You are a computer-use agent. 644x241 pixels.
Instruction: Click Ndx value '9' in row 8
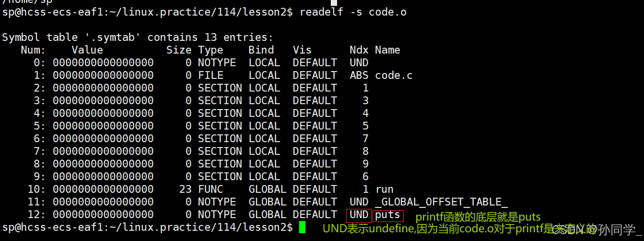[365, 164]
